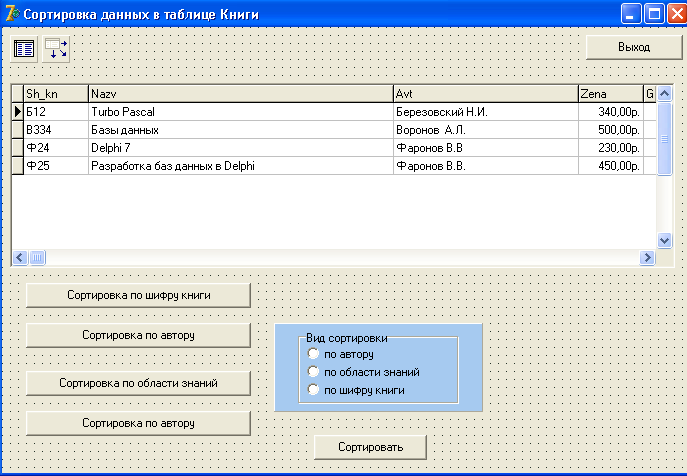The image size is (687, 476).
Task: Click the Сортировать button
Action: coord(370,447)
